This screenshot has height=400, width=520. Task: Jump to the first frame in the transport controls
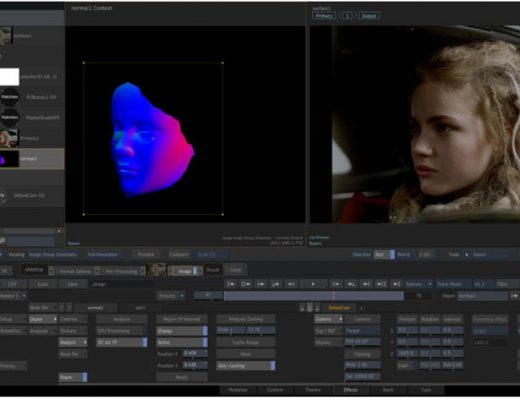pos(231,284)
